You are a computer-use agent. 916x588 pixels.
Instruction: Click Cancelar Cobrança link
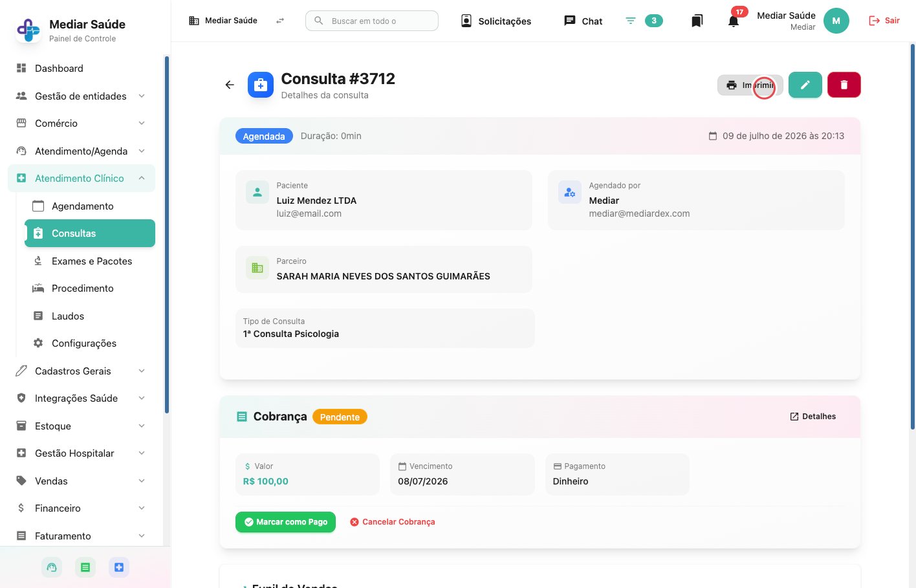point(392,522)
